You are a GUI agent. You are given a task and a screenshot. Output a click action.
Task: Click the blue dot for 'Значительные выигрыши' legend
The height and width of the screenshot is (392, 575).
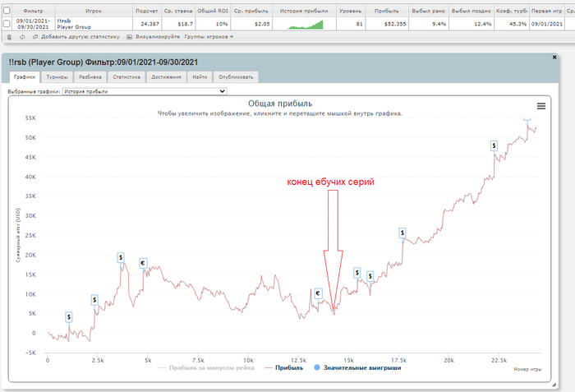pos(317,367)
